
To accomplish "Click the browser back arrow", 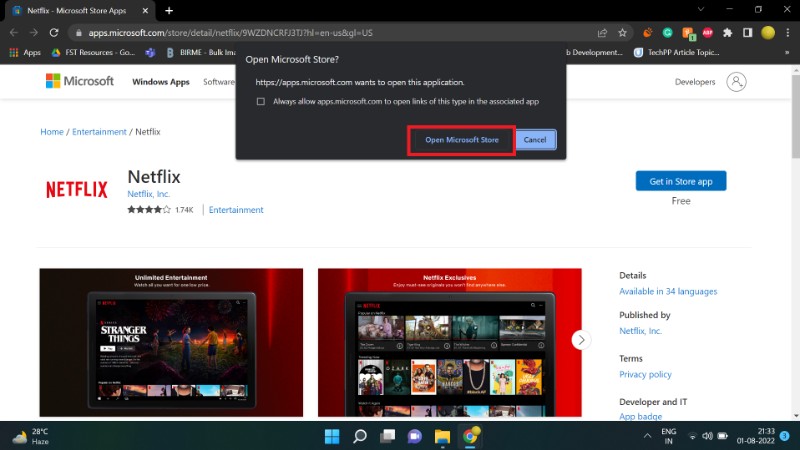I will pyautogui.click(x=14, y=33).
